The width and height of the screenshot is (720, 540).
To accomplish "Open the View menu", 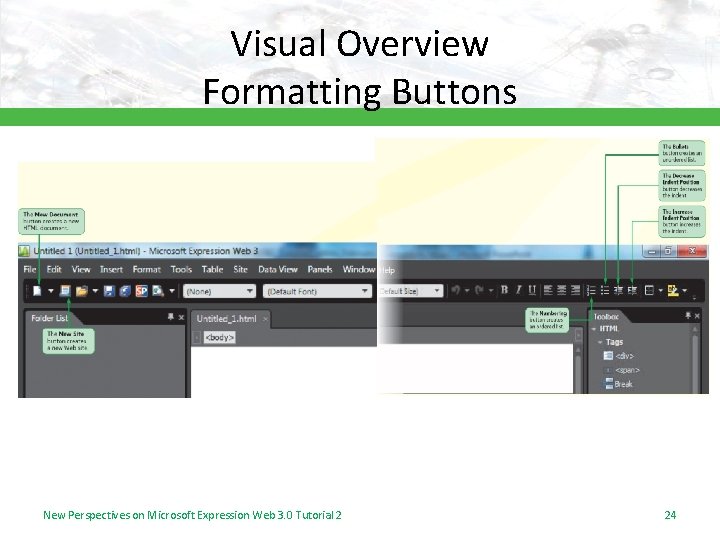I will pyautogui.click(x=81, y=270).
